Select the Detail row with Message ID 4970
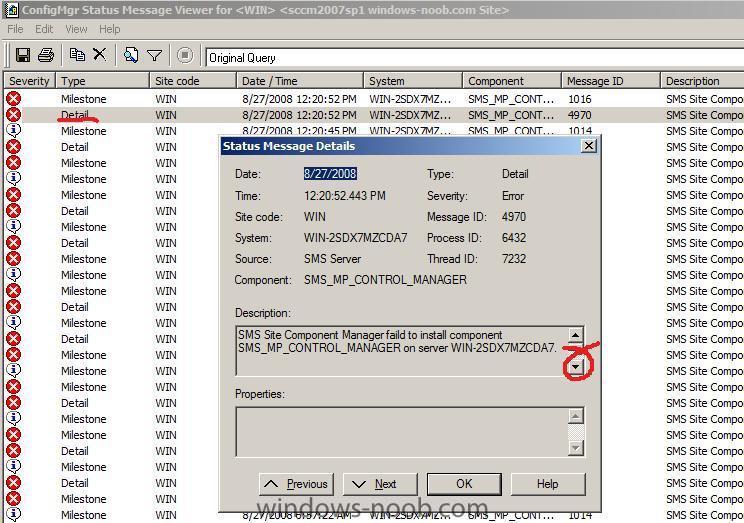The height and width of the screenshot is (523, 744). pos(374,115)
